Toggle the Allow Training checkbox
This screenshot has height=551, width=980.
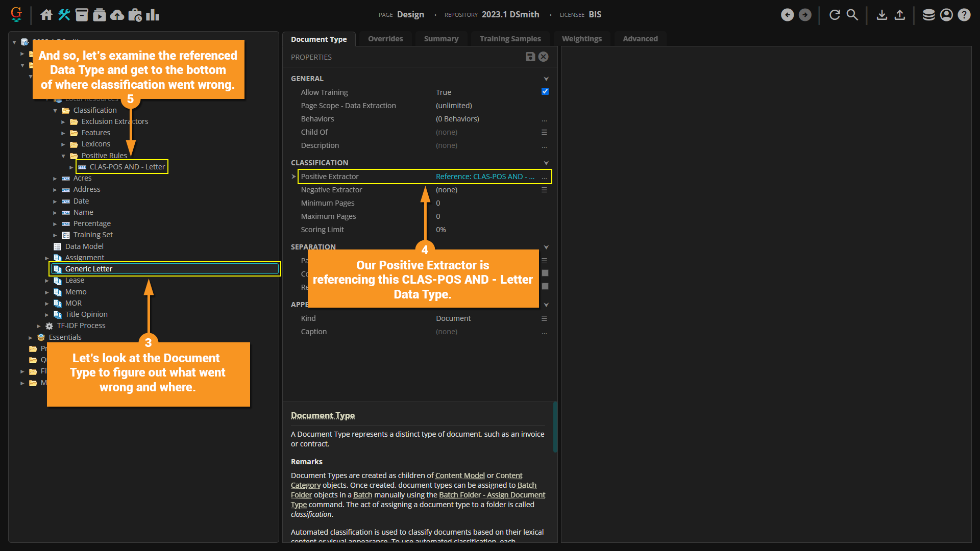[x=545, y=91]
